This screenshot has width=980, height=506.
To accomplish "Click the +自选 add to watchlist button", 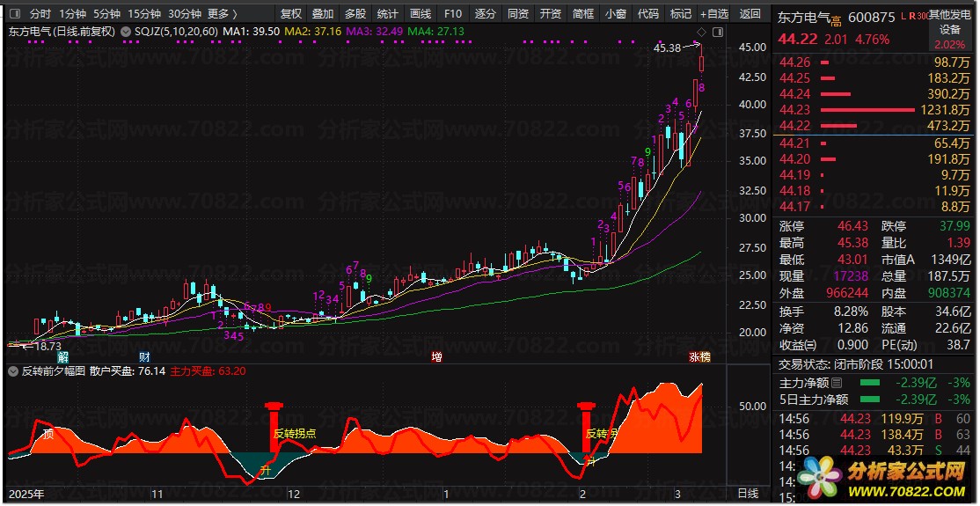I will (x=713, y=14).
